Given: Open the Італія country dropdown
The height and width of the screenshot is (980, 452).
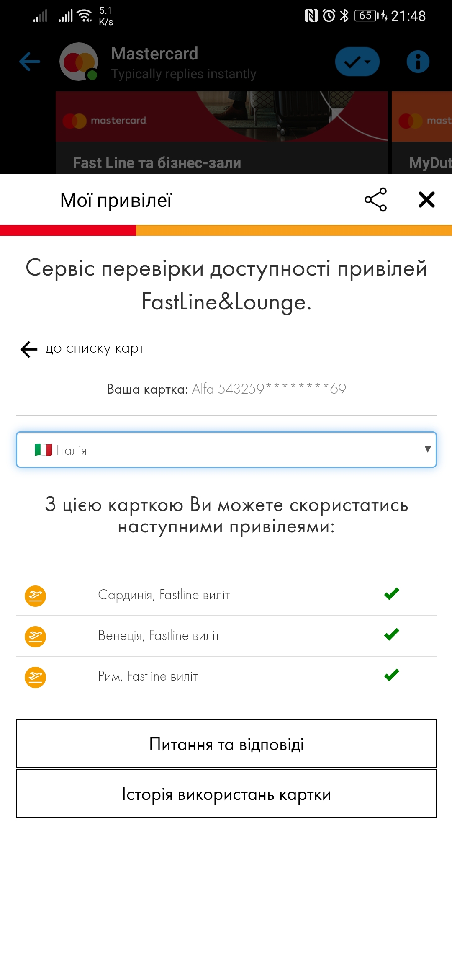Looking at the screenshot, I should point(226,450).
